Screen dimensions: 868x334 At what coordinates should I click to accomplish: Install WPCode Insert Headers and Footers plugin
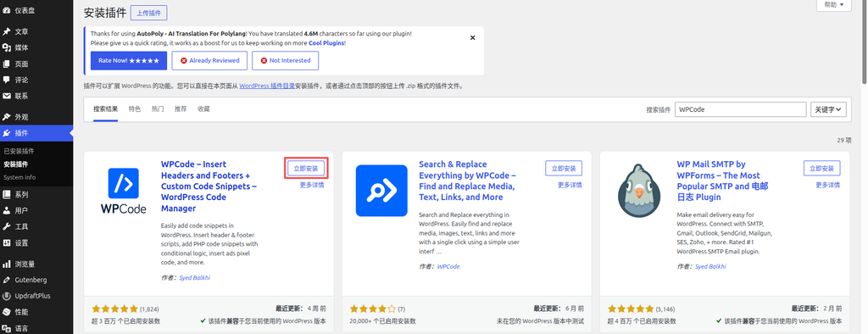pyautogui.click(x=306, y=169)
